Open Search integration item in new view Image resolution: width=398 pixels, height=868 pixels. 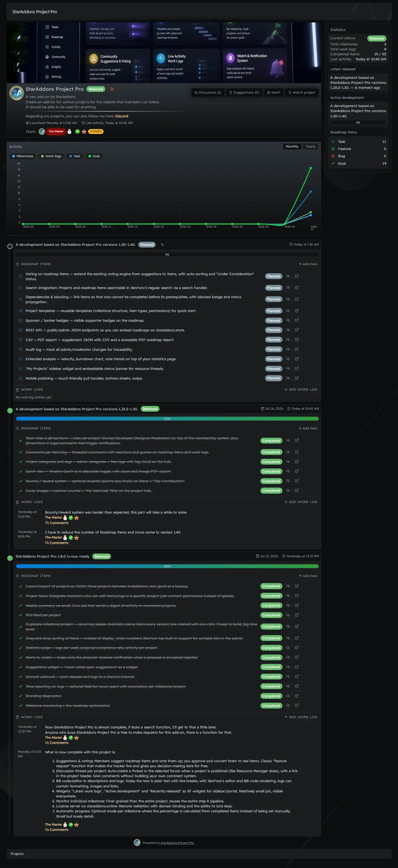click(297, 288)
